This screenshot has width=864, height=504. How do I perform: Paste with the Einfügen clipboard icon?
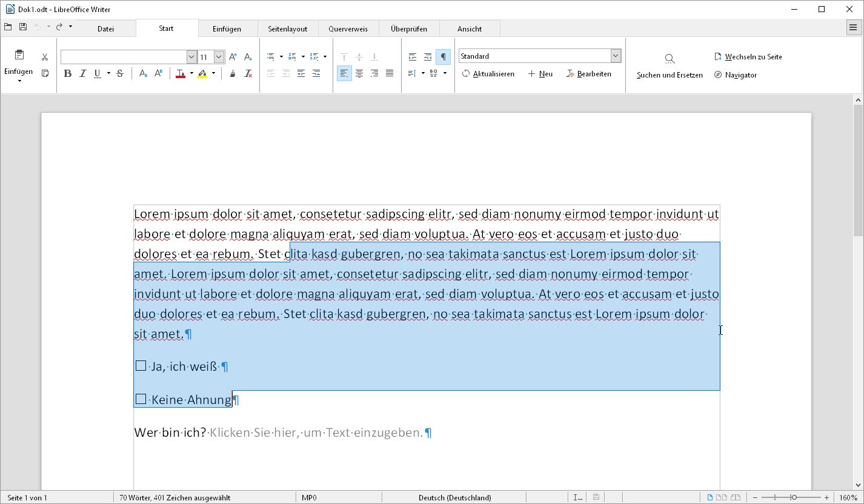[x=19, y=55]
